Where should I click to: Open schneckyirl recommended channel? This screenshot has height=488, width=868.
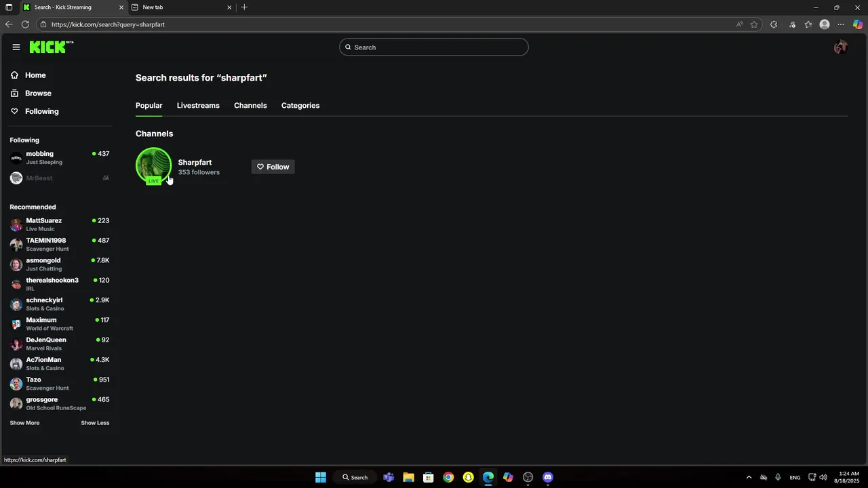(x=60, y=304)
